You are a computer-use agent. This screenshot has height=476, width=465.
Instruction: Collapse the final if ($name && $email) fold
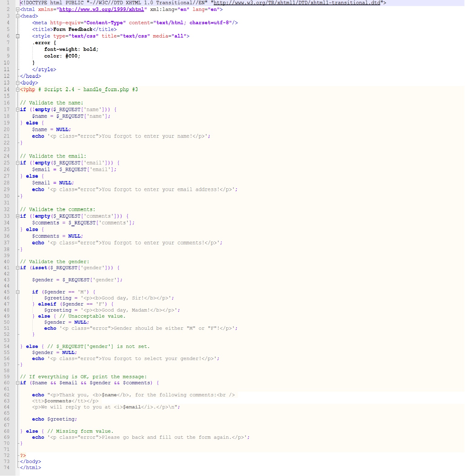click(18, 383)
